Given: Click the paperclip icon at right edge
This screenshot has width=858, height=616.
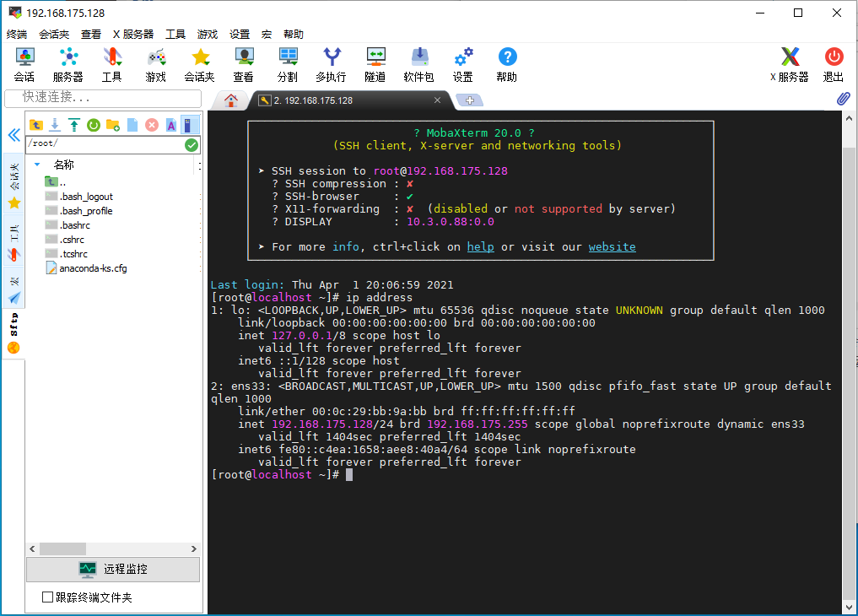Looking at the screenshot, I should (843, 99).
